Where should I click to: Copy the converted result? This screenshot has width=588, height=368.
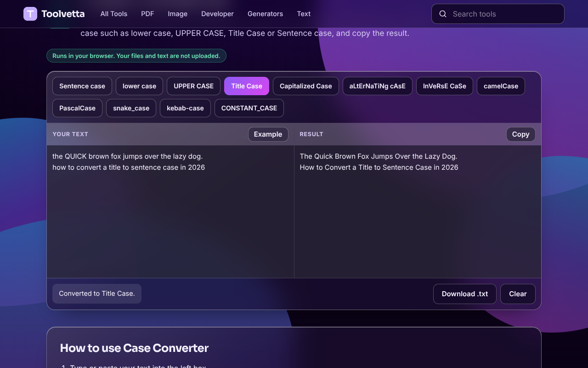tap(521, 134)
